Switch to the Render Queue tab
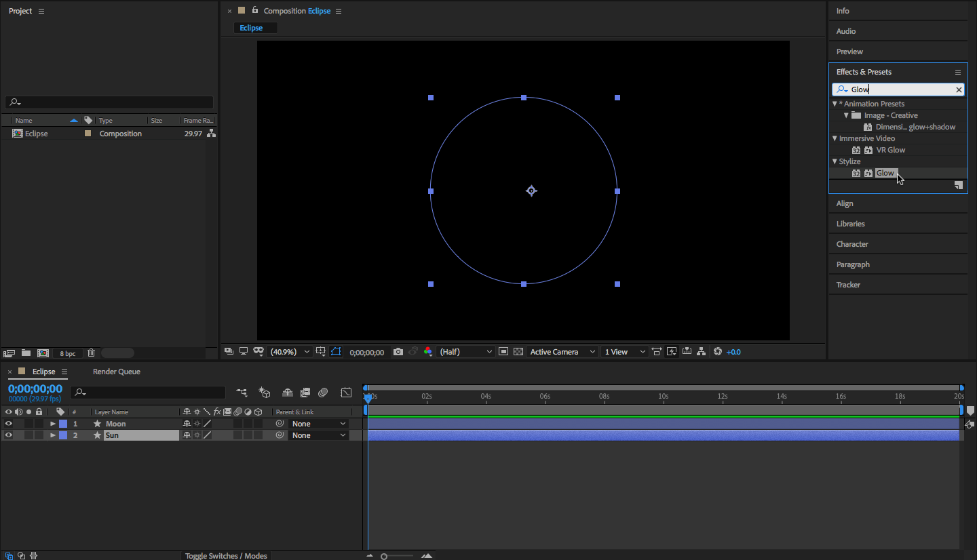The image size is (977, 560). pos(117,372)
